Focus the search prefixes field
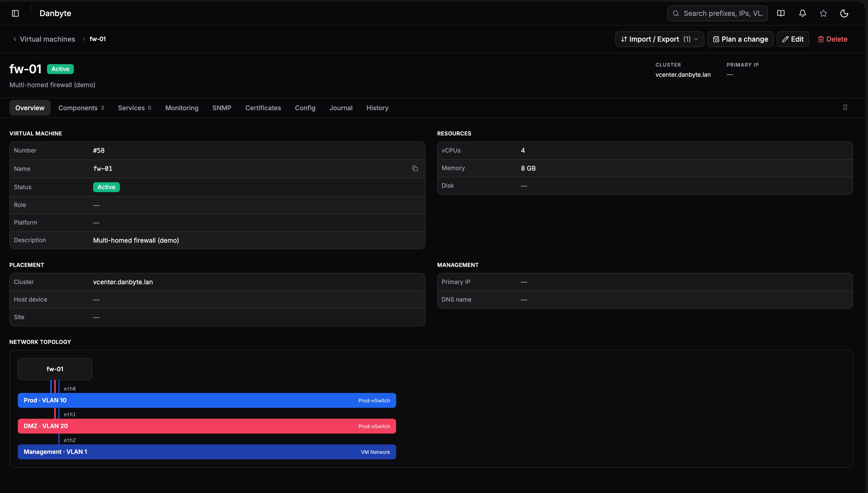 tap(717, 13)
